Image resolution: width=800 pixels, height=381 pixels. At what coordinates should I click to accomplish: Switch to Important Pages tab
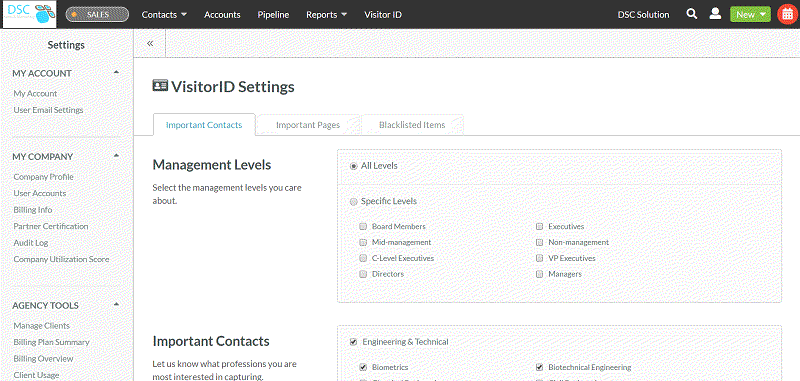tap(308, 124)
